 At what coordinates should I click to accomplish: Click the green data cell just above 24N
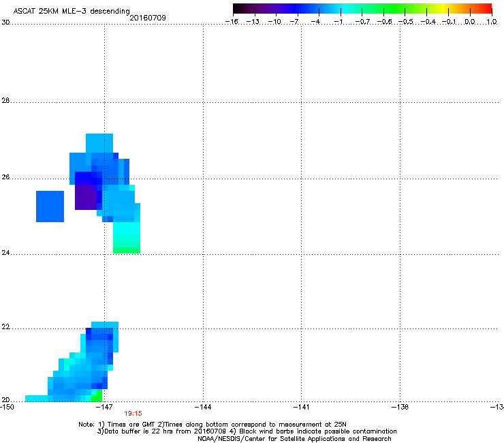tap(127, 250)
